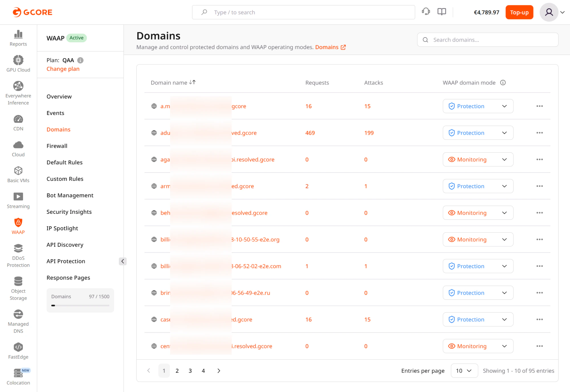
Task: Open the Change plan link
Action: [63, 69]
